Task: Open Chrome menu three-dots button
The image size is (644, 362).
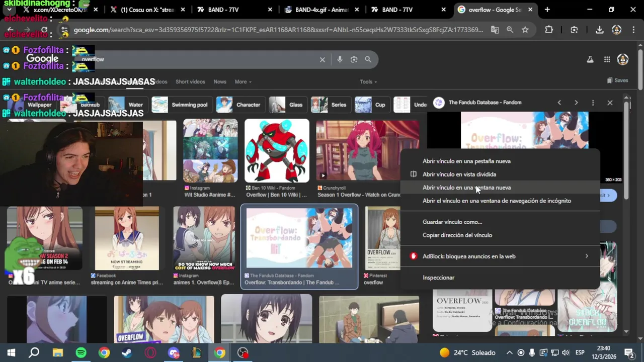Action: [x=633, y=30]
